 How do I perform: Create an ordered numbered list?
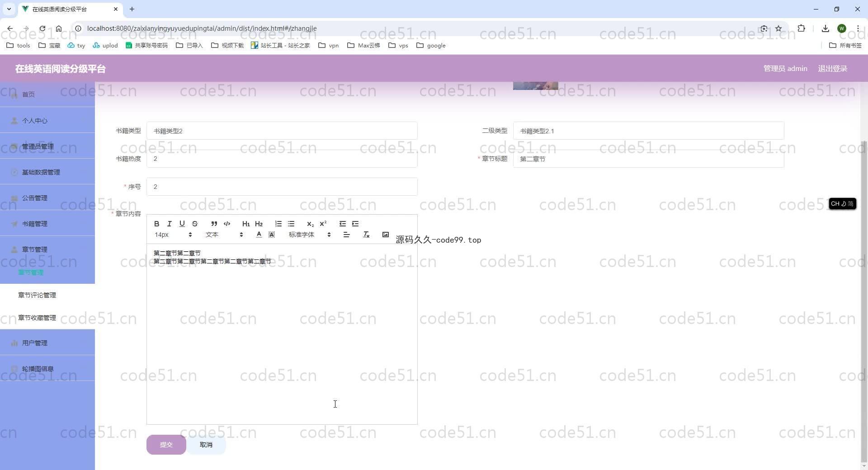point(278,224)
